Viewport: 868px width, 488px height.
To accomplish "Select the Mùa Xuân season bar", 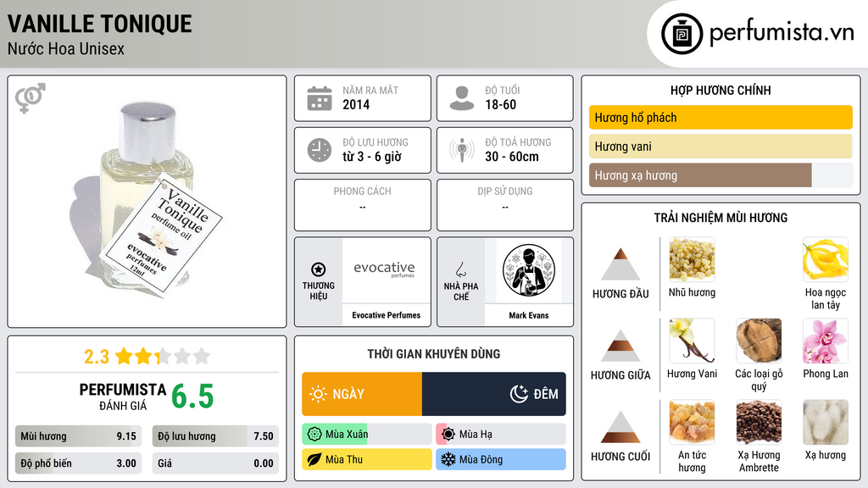I will coord(366,435).
